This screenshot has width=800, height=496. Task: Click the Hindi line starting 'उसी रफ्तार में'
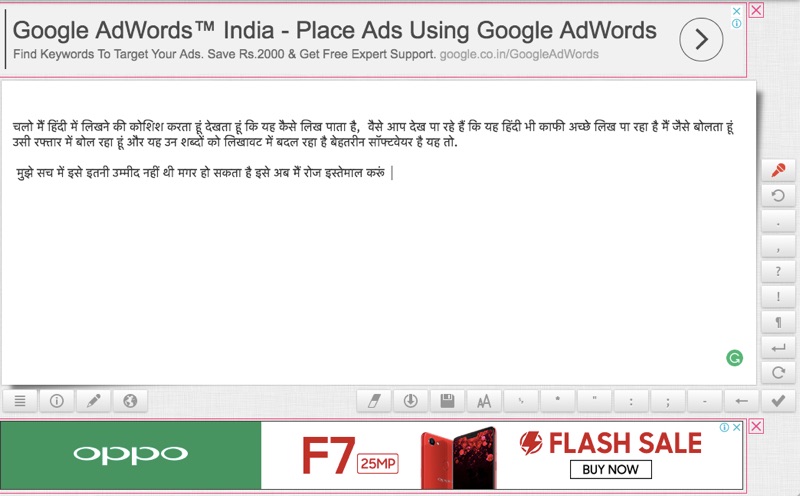pos(235,142)
